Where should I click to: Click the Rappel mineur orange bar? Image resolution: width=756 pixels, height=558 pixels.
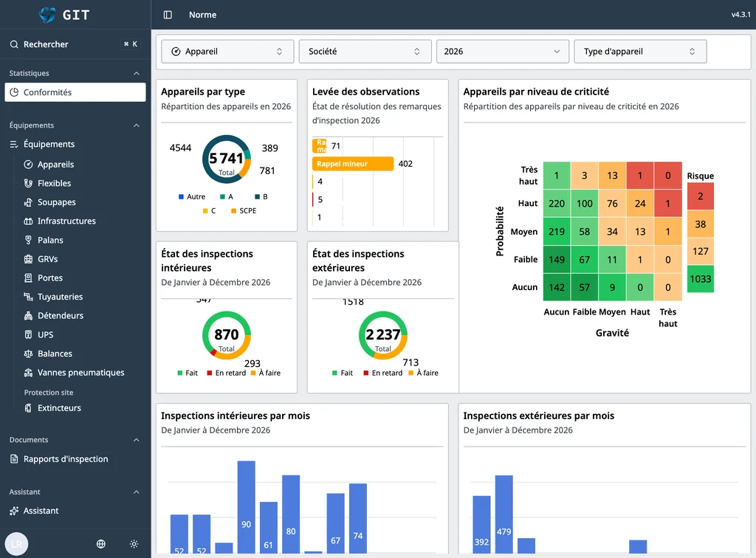pos(353,164)
